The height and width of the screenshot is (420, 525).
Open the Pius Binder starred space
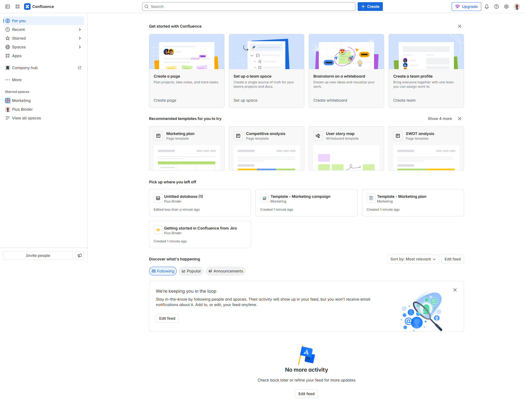pos(43,109)
